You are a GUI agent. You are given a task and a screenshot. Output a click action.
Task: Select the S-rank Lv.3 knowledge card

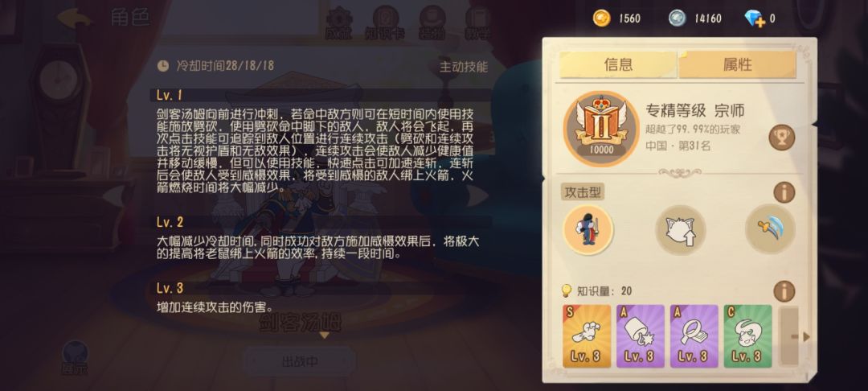click(587, 336)
